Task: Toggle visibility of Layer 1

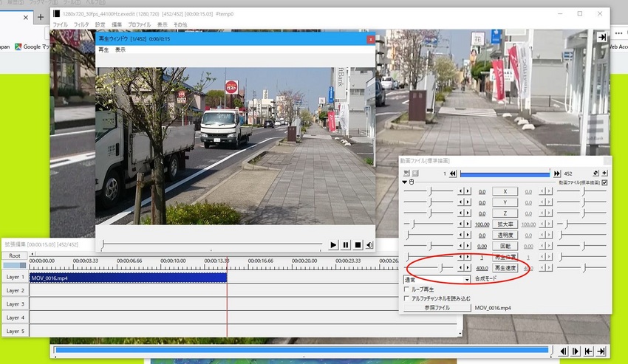Action: pyautogui.click(x=16, y=277)
